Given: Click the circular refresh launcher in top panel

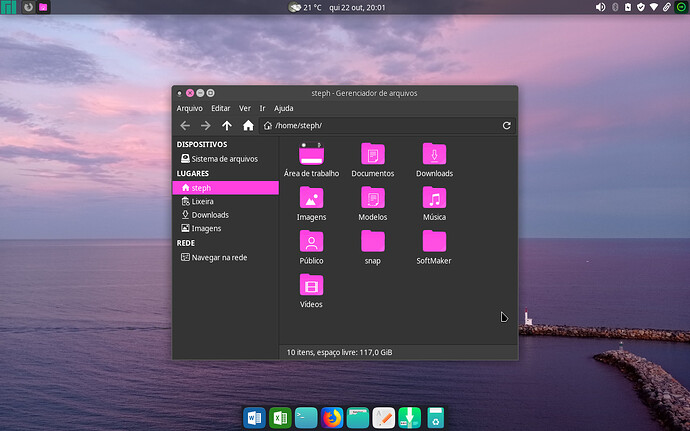Looking at the screenshot, I should click(x=28, y=7).
